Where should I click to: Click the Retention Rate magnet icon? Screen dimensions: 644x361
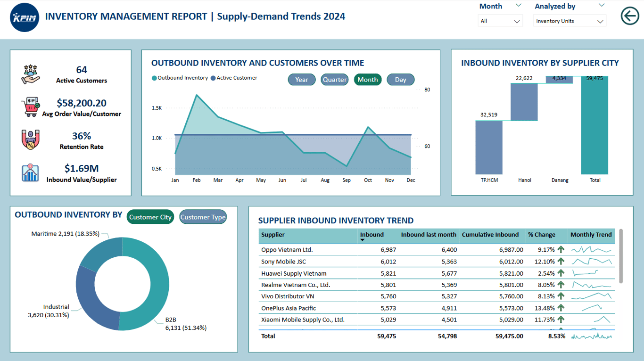31,140
